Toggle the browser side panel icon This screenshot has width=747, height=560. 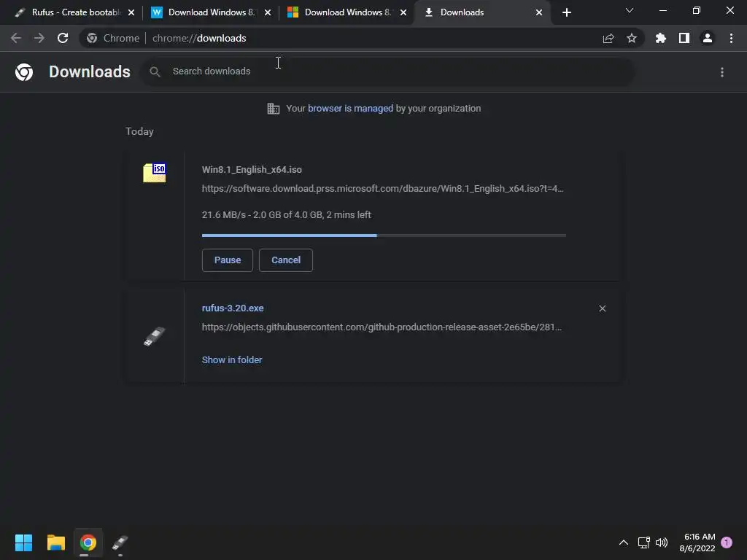684,38
